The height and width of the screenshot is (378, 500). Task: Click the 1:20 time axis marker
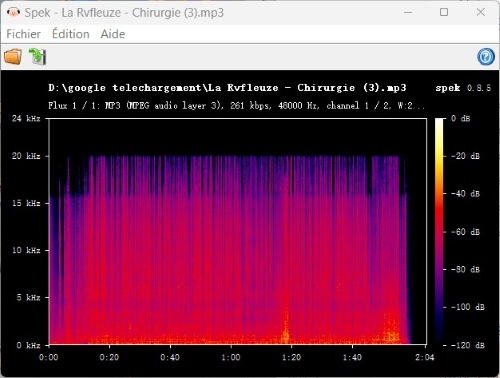(x=291, y=357)
